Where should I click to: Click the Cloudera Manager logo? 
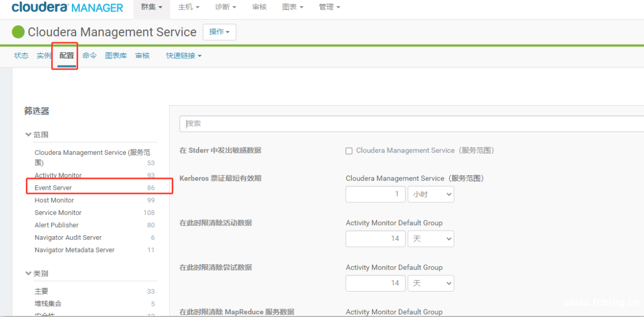tap(67, 7)
